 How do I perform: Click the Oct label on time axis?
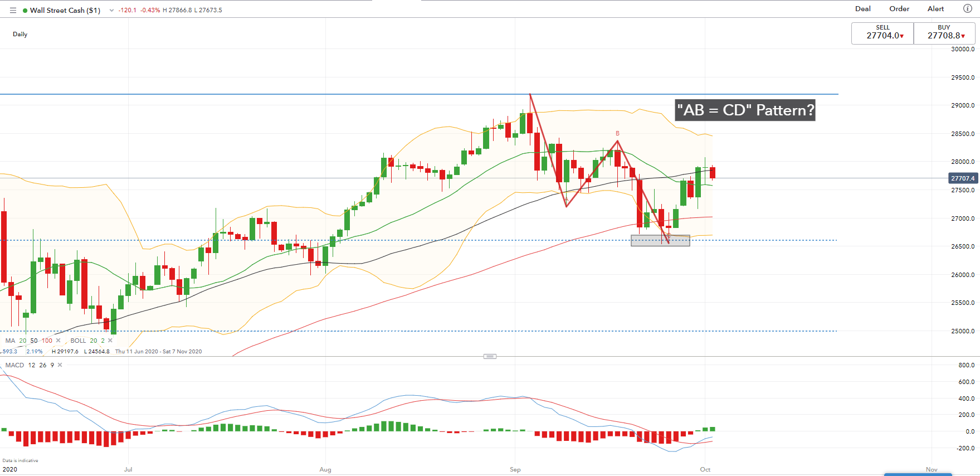coord(705,469)
